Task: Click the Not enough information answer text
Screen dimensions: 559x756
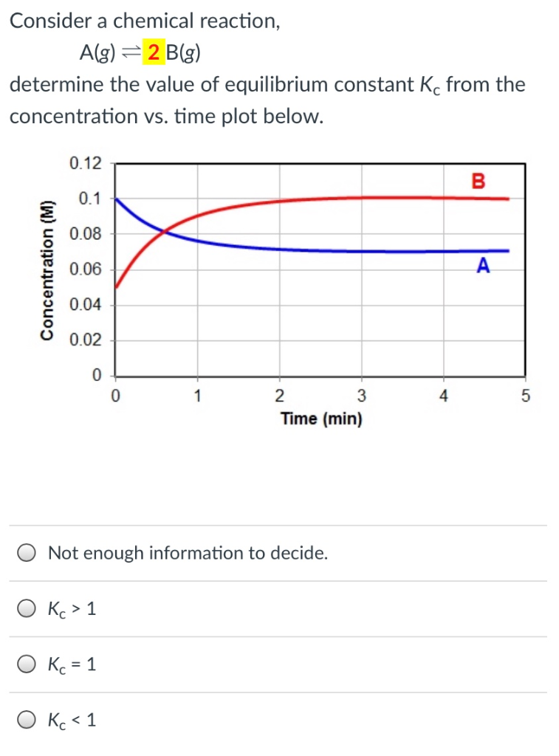Action: pos(187,551)
